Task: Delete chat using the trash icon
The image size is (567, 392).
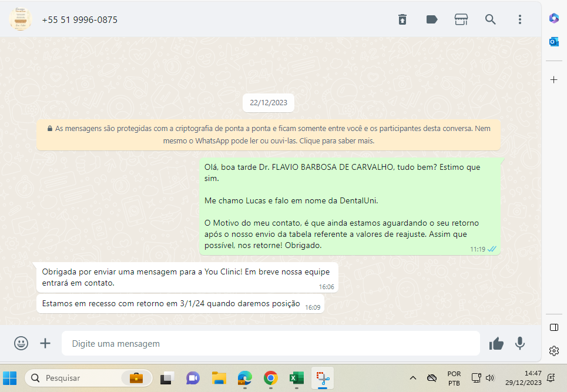Action: click(402, 19)
